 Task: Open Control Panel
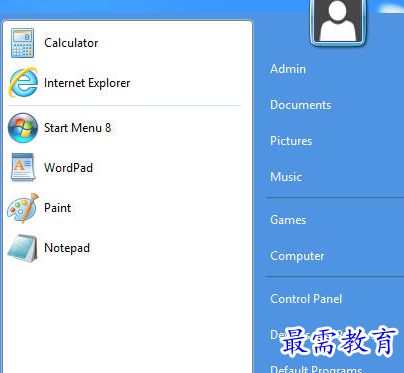(306, 299)
